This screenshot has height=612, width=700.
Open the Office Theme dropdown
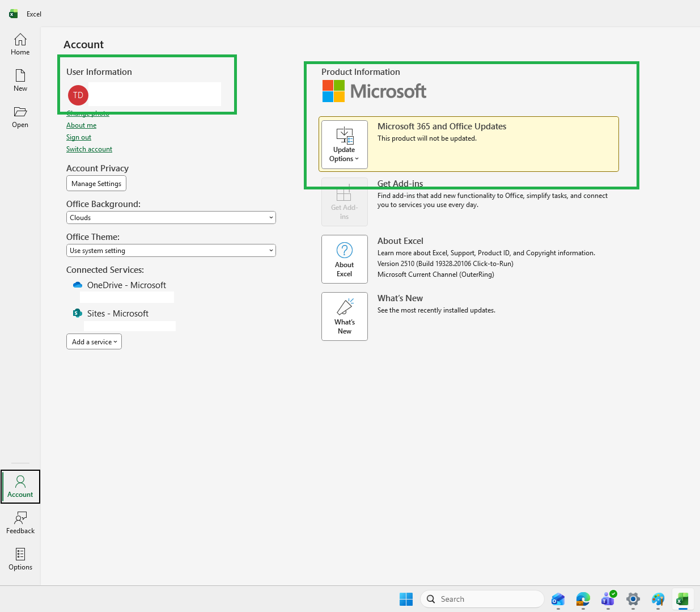click(x=171, y=251)
